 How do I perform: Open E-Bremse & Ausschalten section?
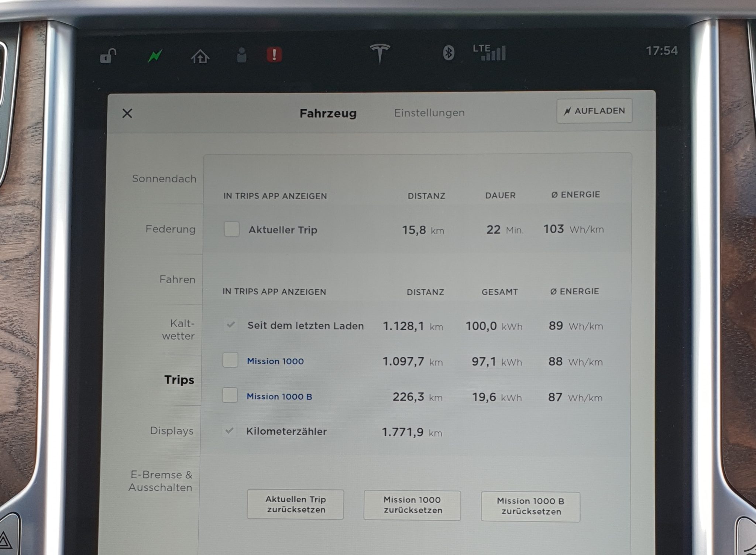tap(160, 481)
